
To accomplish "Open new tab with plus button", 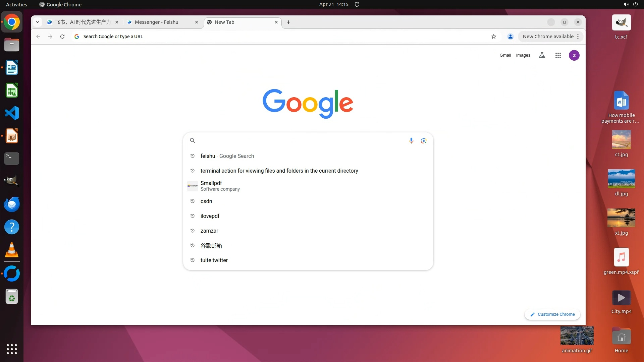I will 288,22.
